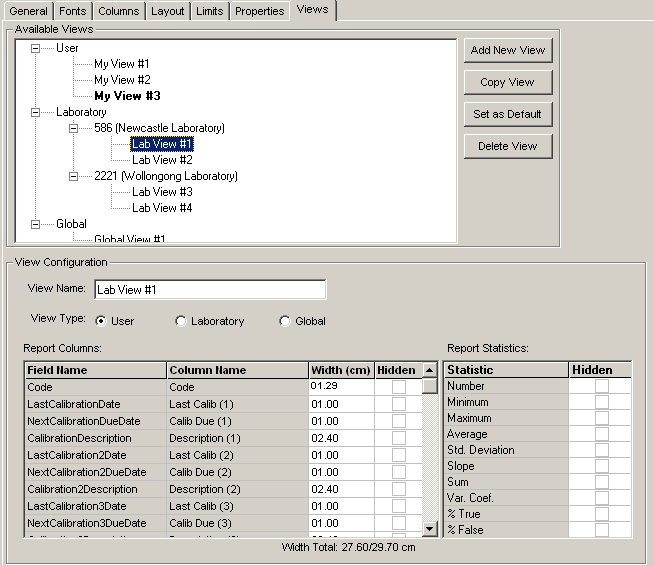Hide the Minimum statistic

point(601,402)
